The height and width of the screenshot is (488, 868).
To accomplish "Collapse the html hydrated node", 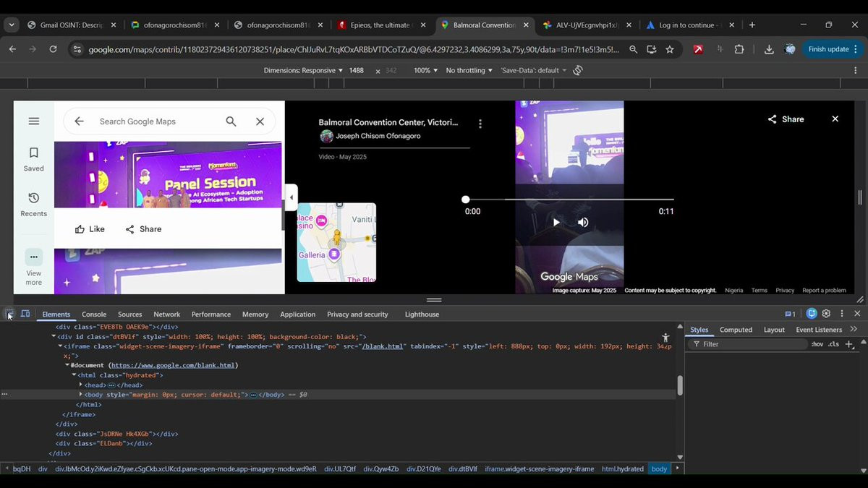I will 74,375.
